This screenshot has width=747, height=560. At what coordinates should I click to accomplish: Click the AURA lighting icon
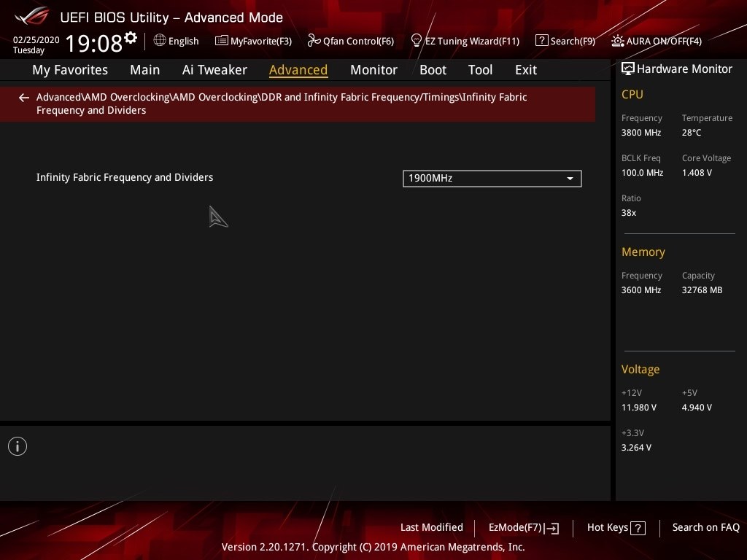617,41
